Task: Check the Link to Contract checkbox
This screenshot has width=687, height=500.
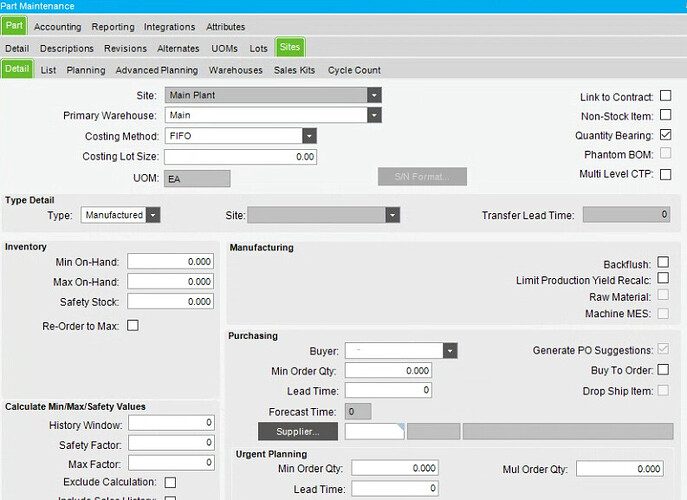Action: coord(665,96)
